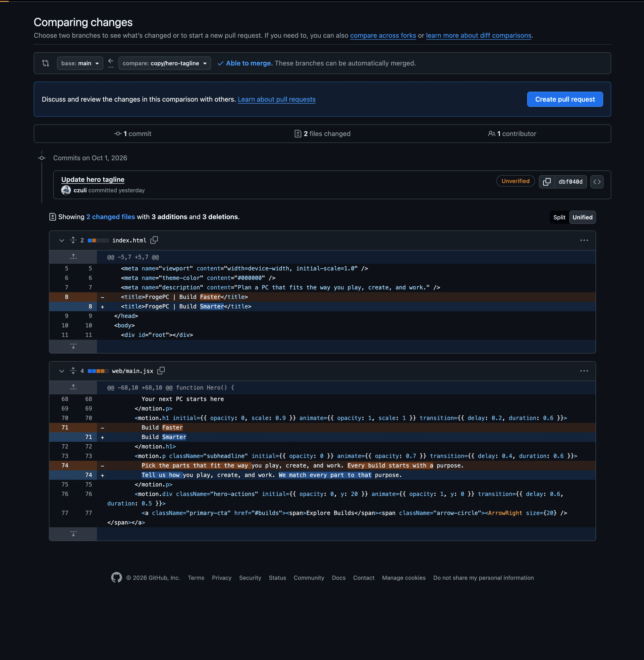Expand lines above the Hero() hunk
This screenshot has height=660, width=644.
click(x=73, y=387)
